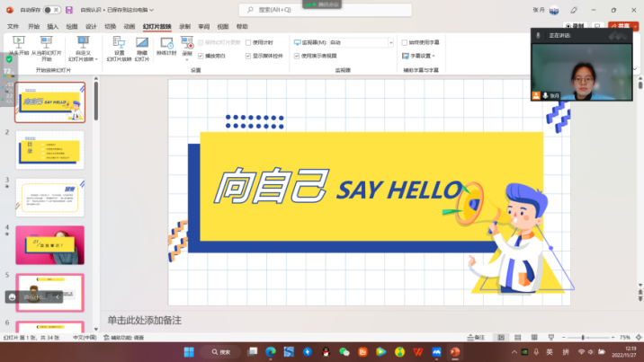Uncheck Show Media Controls (显示媒体控件)

point(248,55)
